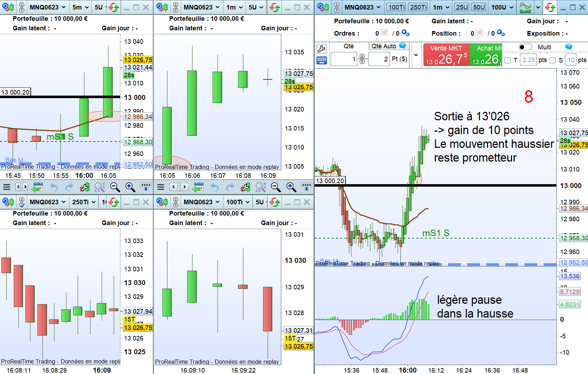Click the Qté quantity field containing 1
Viewport: 588px width, 374px height.
click(344, 59)
